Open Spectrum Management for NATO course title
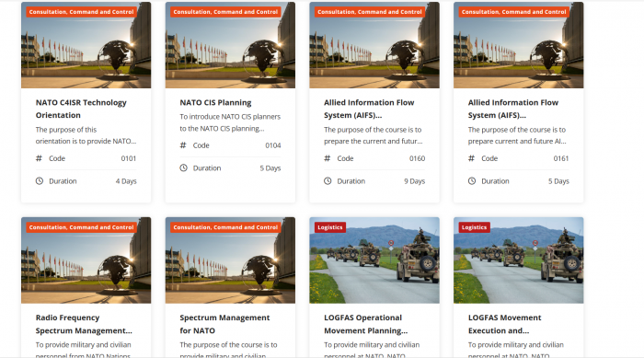Viewport: 644px width, 358px height. point(224,324)
